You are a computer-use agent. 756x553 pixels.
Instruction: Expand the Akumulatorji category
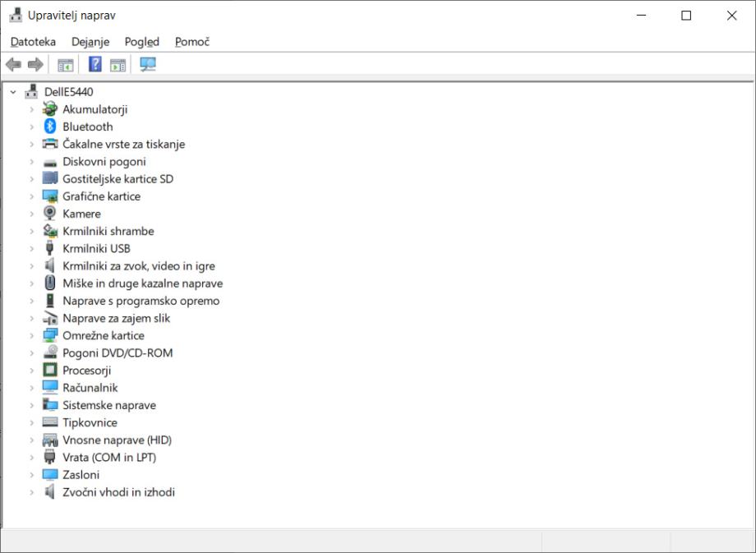(x=31, y=109)
